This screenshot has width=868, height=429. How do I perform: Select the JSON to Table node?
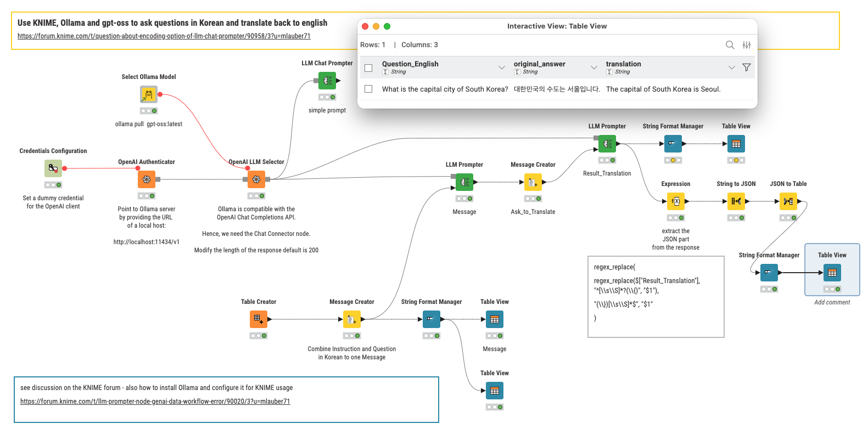click(x=788, y=201)
